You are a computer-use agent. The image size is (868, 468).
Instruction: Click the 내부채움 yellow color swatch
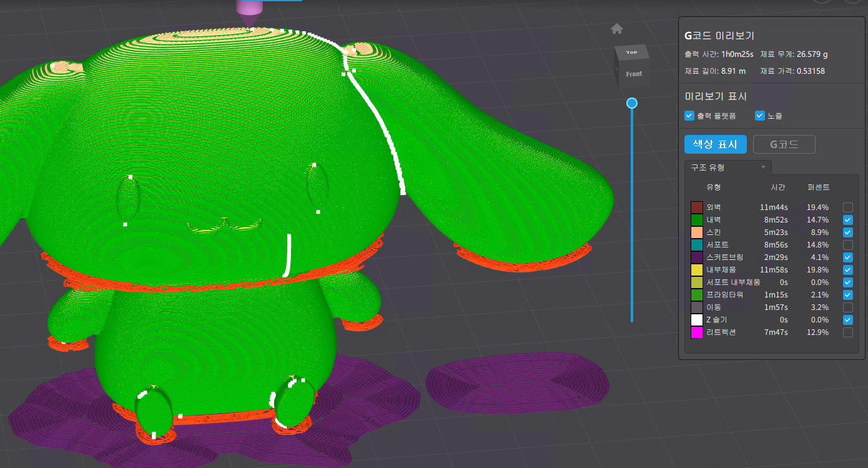697,270
